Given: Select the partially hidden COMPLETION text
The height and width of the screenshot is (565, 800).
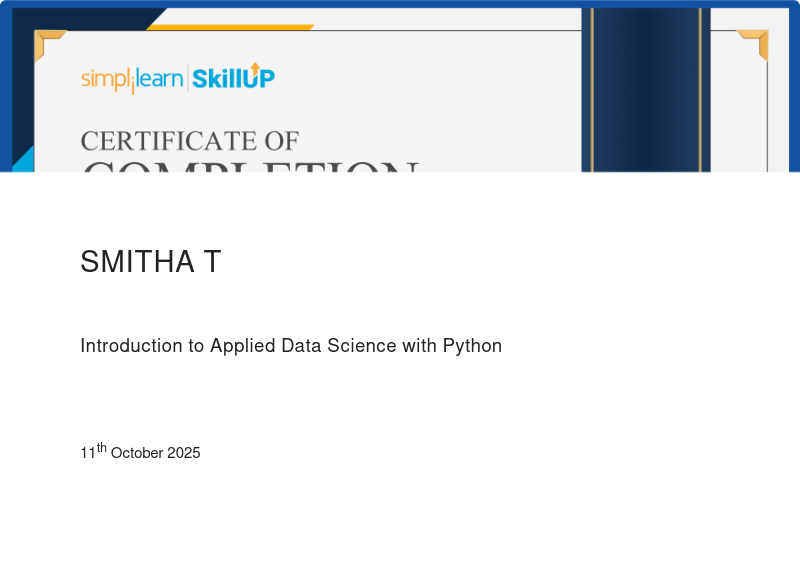Looking at the screenshot, I should coord(250,166).
